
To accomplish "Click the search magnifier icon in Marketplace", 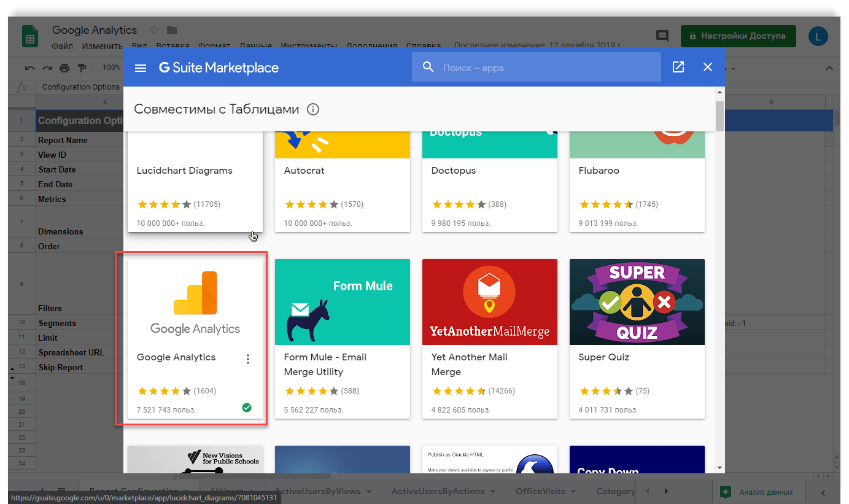I will pos(428,67).
